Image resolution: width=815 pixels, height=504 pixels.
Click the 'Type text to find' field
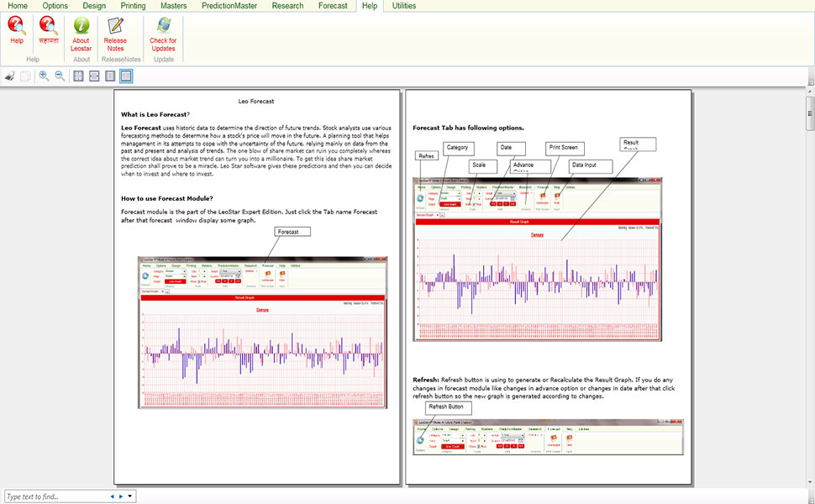click(55, 496)
